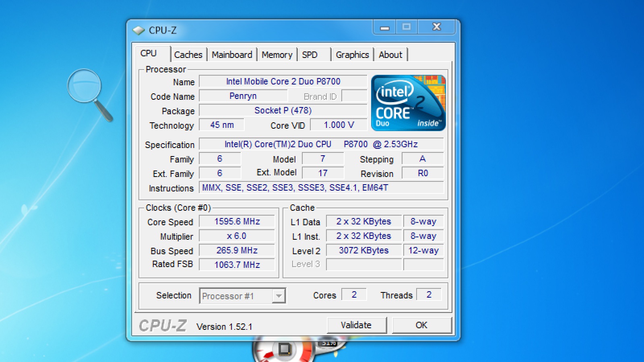Click the Level 2 12-way value
This screenshot has width=644, height=362.
[423, 250]
